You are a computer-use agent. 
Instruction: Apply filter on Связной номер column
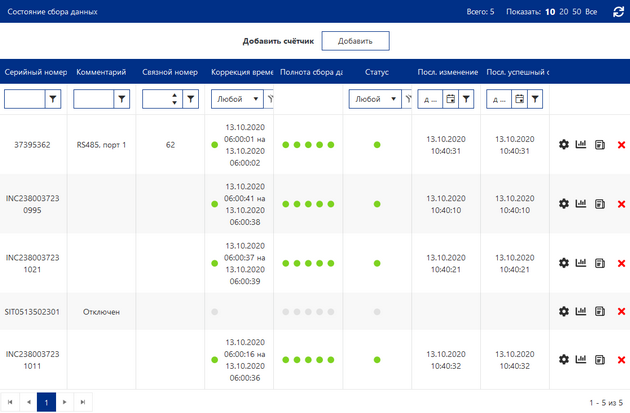[191, 99]
